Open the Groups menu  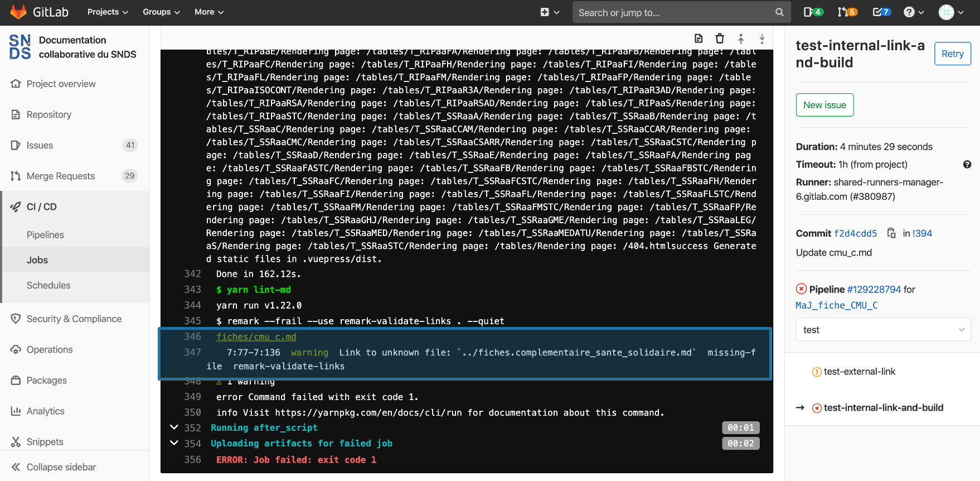pyautogui.click(x=161, y=12)
